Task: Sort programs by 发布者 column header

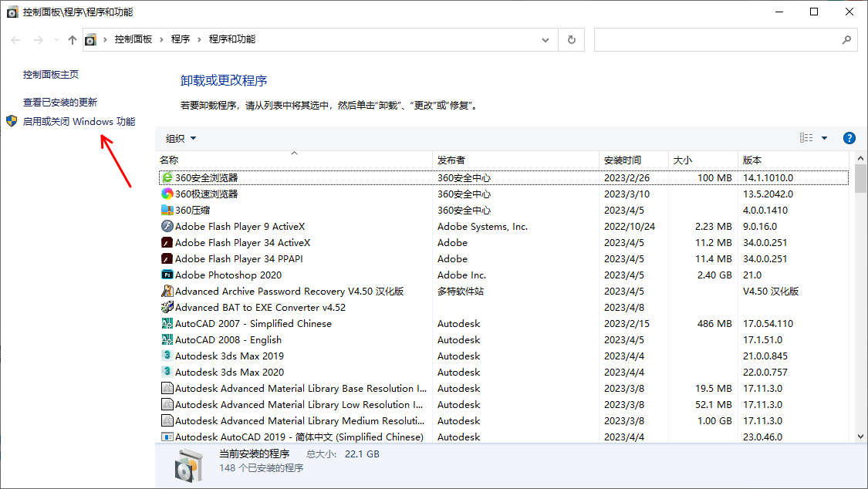Action: (451, 160)
